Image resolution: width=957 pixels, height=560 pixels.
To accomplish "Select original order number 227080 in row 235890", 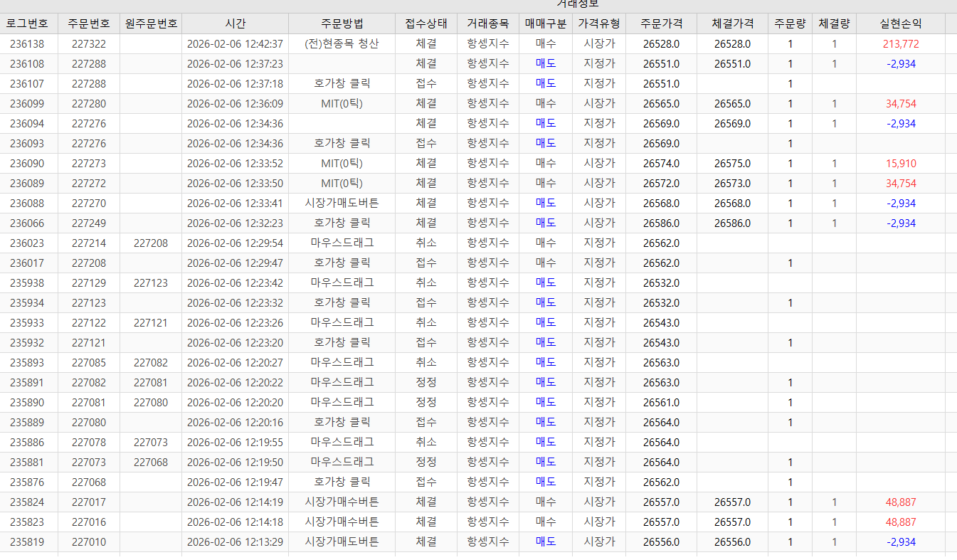I will (x=151, y=402).
